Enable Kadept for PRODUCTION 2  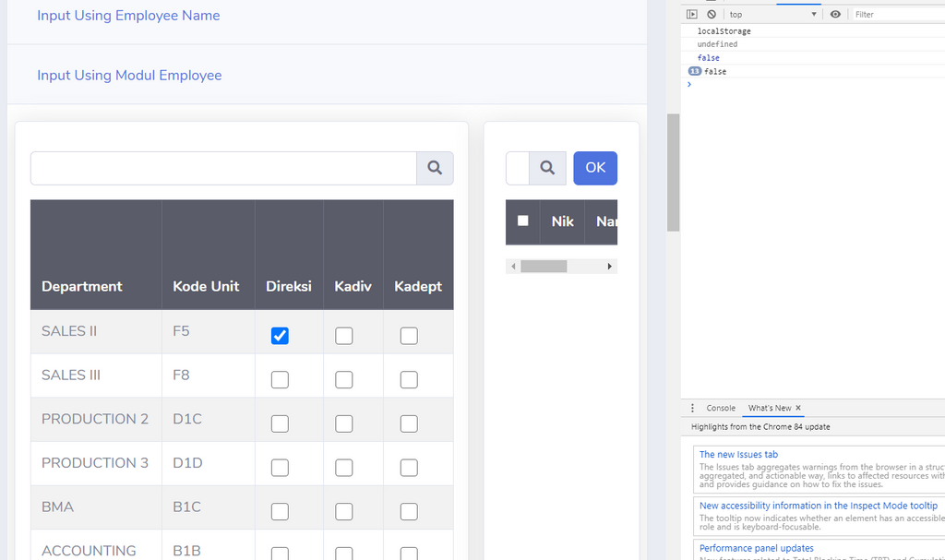(x=409, y=423)
